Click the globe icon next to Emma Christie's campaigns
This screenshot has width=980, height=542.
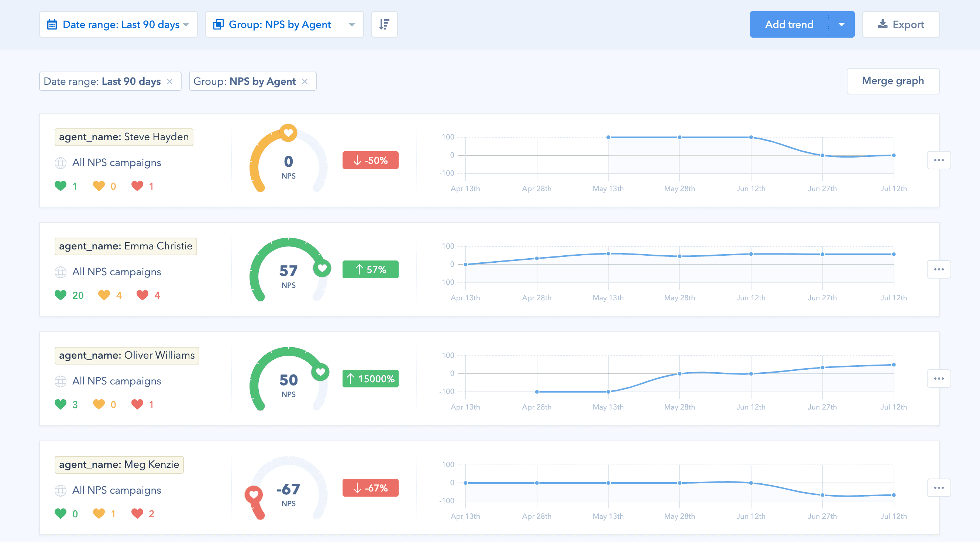tap(61, 272)
